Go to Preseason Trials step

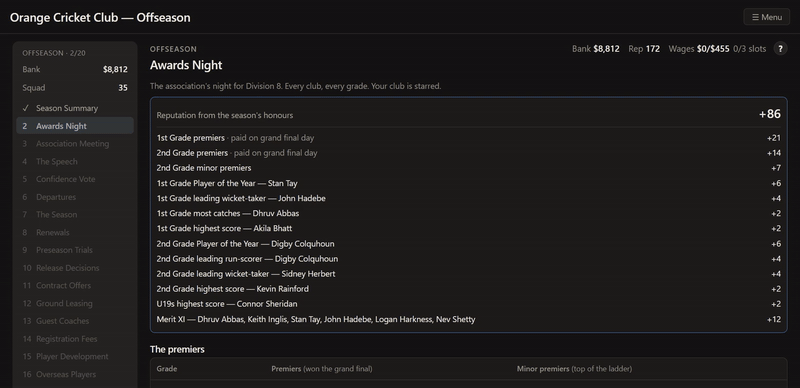tap(75, 250)
